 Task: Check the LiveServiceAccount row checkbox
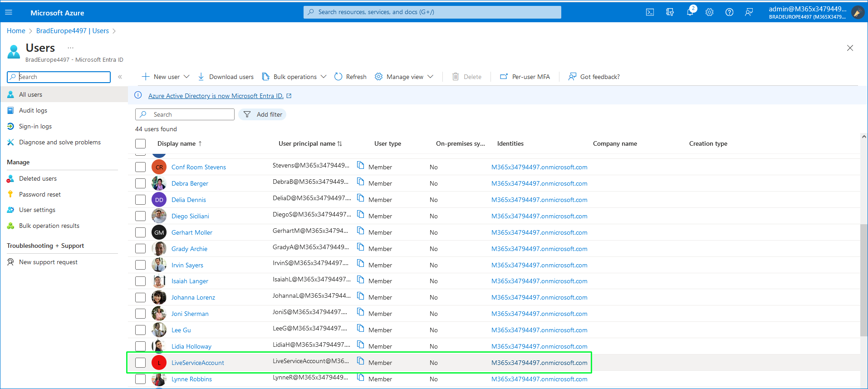(x=141, y=363)
